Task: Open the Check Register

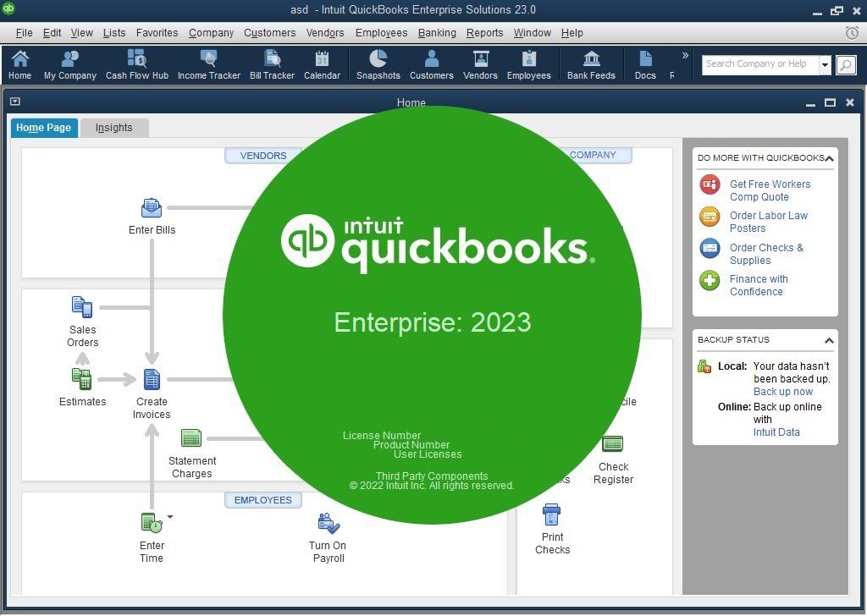Action: tap(613, 443)
